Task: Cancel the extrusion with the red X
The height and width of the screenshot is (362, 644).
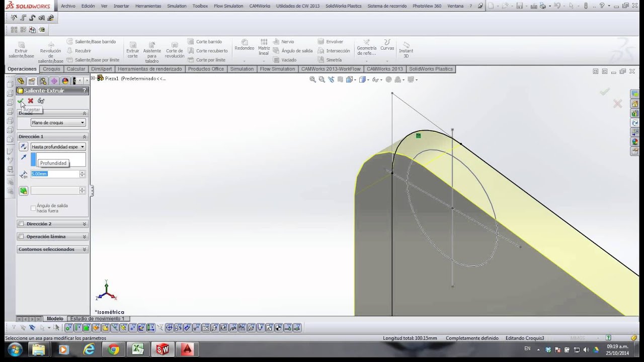Action: (31, 101)
